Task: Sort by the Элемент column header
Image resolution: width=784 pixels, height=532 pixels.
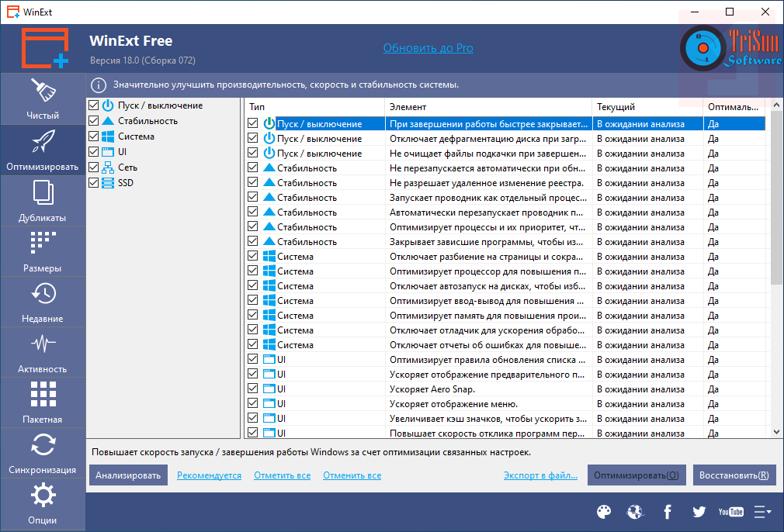Action: [488, 107]
